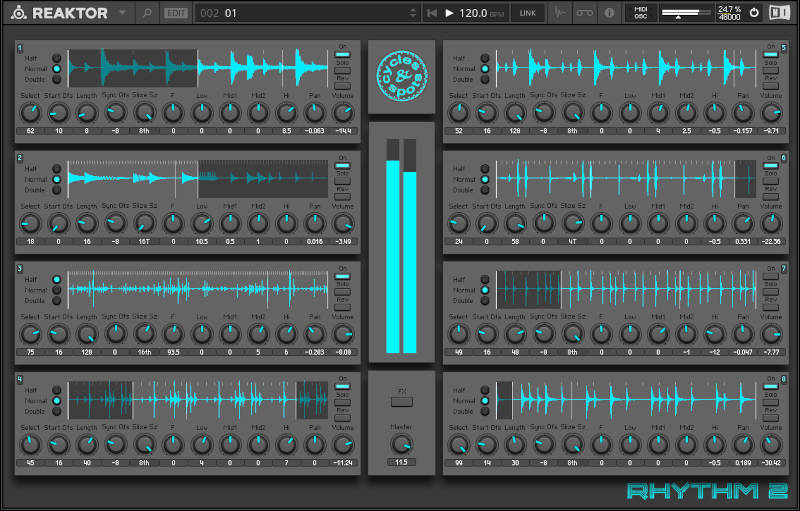Click the Master volume knob

(401, 443)
